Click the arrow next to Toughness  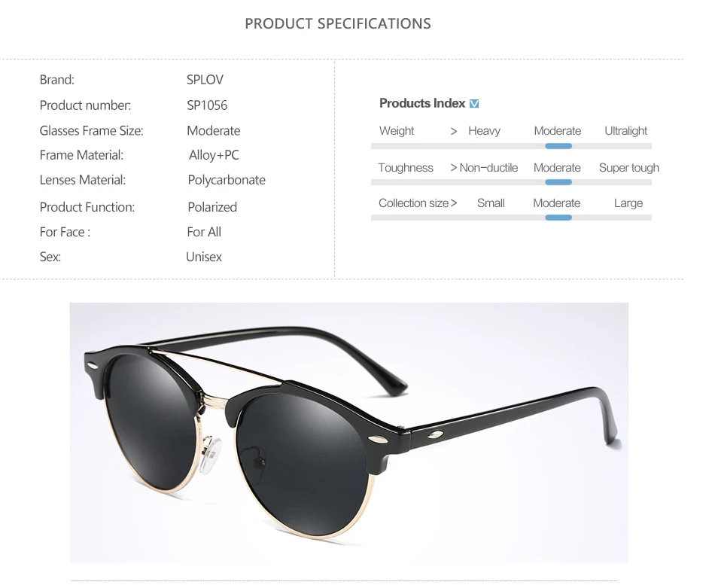tap(453, 168)
